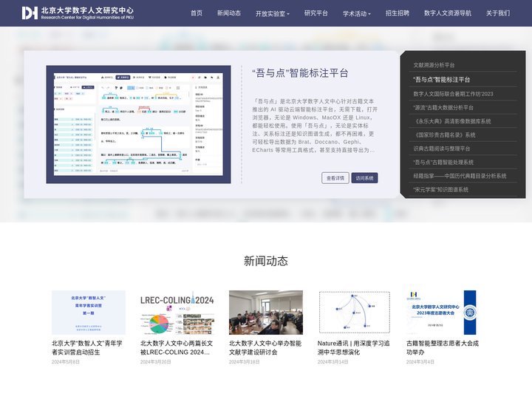This screenshot has width=532, height=399.
Task: Open the annotation platform screenshot preview
Action: [138, 125]
